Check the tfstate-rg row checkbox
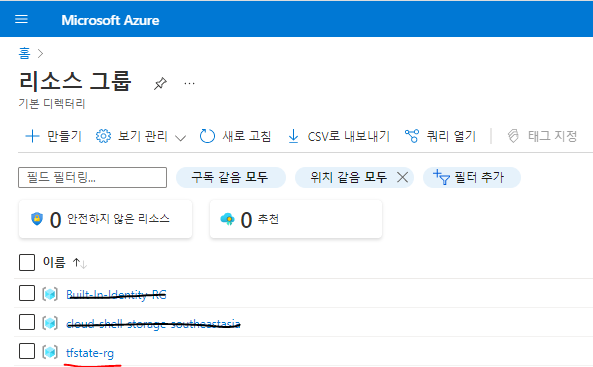 pos(27,351)
